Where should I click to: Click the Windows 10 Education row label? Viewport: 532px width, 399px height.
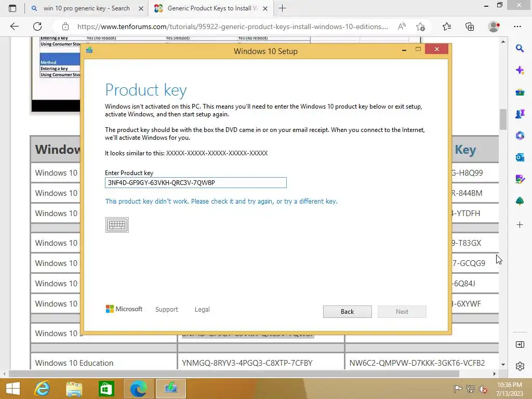point(74,363)
